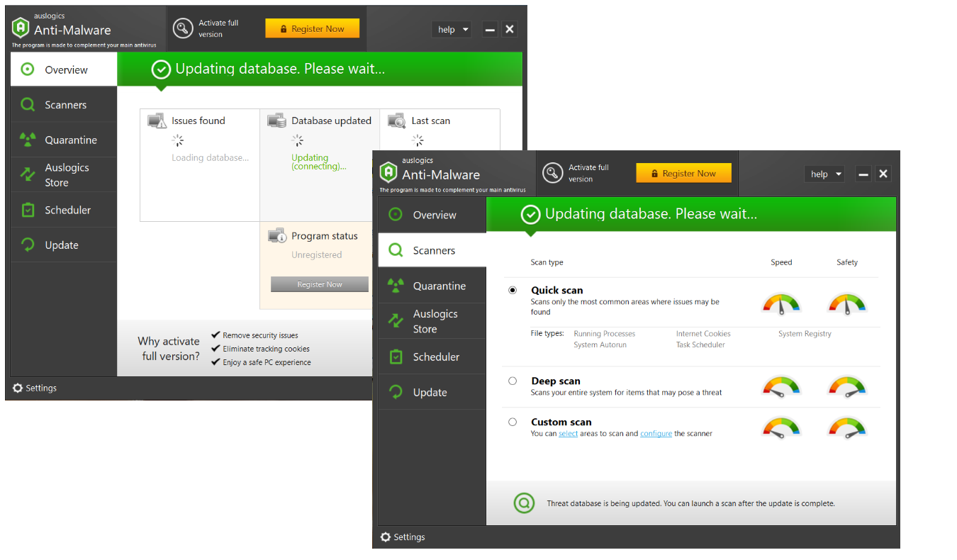Click Overview icon in front window sidebar
Screen dimensions: 957x560
click(x=396, y=215)
